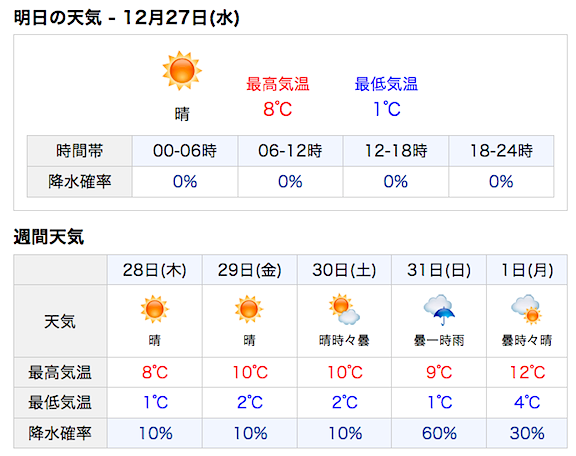Screen dimensions: 576x456
Task: Click the 00-06時 time slot header
Action: point(185,151)
